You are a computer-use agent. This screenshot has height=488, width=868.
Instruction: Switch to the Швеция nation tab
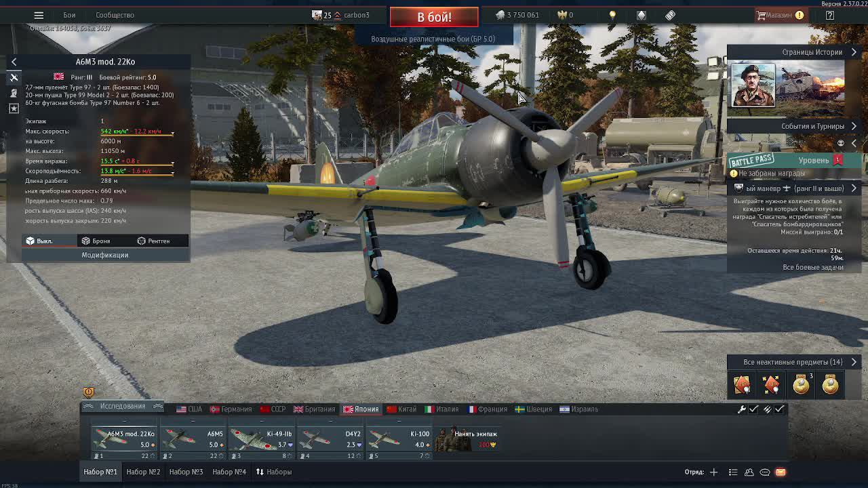coord(533,409)
